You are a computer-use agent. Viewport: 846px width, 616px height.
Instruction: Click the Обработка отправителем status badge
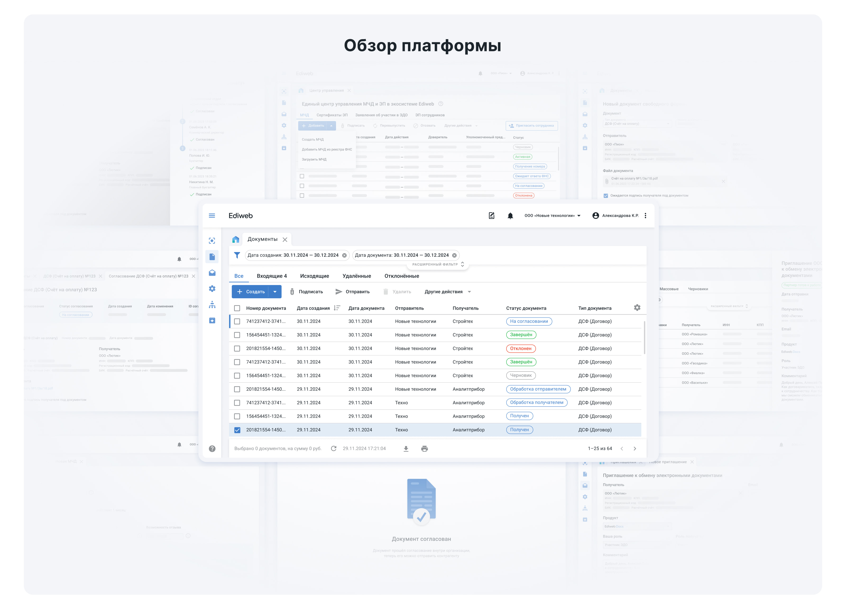pyautogui.click(x=538, y=389)
